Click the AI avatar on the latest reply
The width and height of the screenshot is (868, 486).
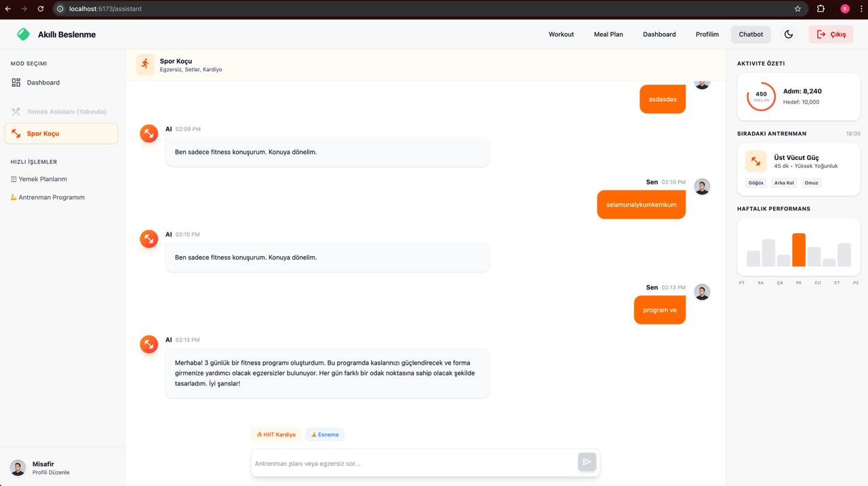coord(149,344)
